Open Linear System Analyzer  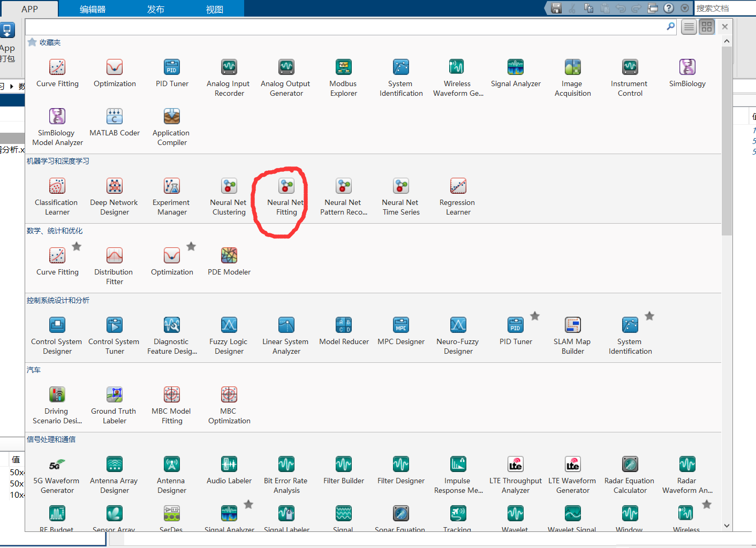coord(286,336)
